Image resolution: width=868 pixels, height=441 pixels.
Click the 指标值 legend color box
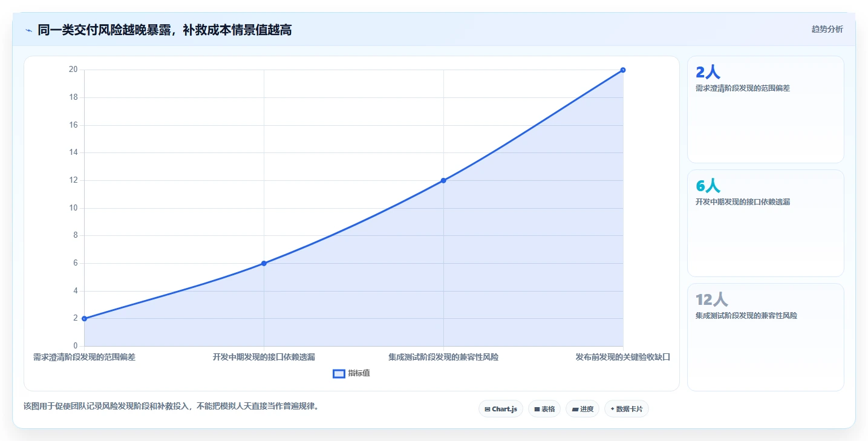pos(339,374)
